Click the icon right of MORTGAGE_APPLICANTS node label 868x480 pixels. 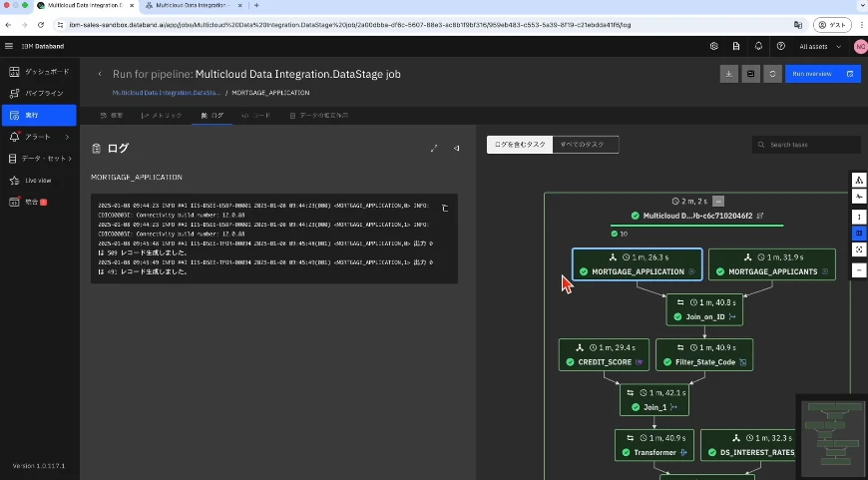click(x=825, y=271)
